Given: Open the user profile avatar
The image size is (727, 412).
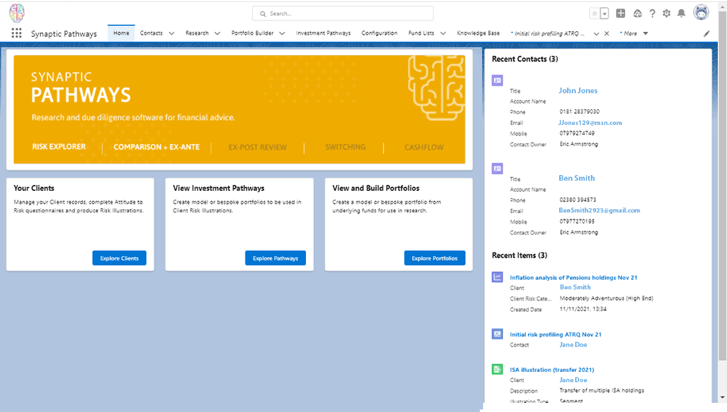Looking at the screenshot, I should pyautogui.click(x=701, y=13).
